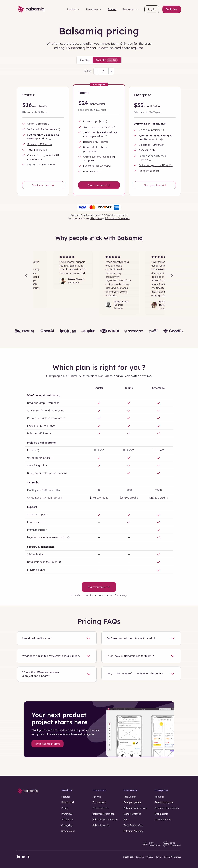
Task: Increase editors count with plus button
Action: pyautogui.click(x=111, y=71)
